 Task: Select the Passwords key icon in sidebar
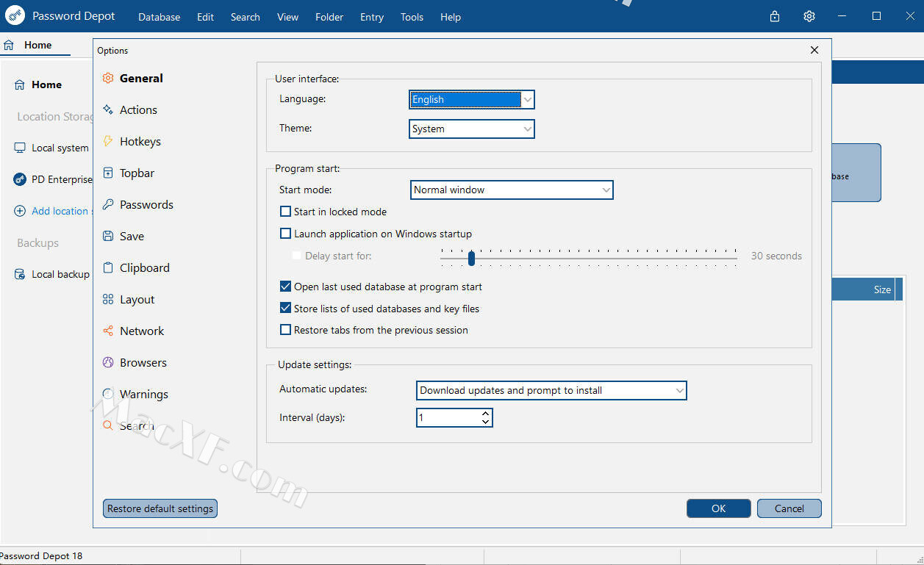click(x=108, y=204)
